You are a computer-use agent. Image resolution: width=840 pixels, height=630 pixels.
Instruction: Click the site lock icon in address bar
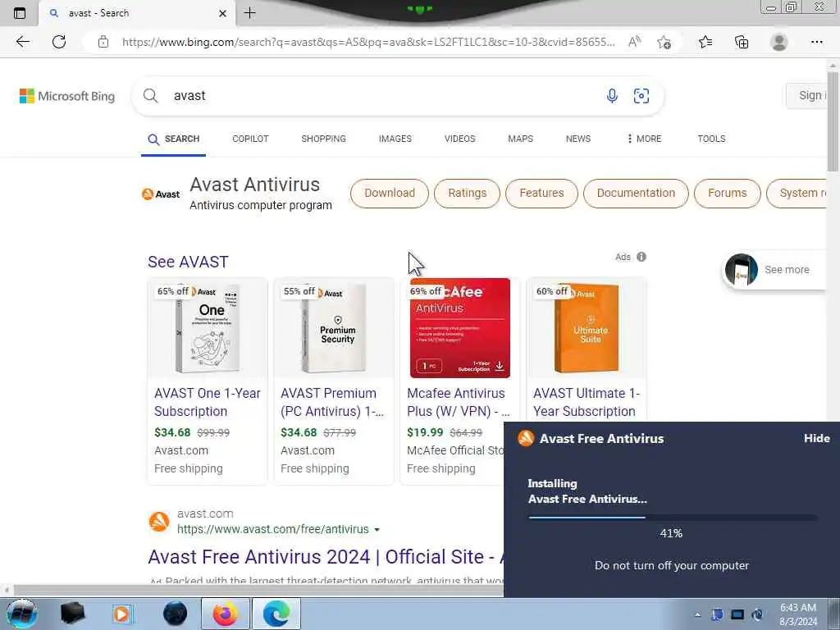click(103, 42)
